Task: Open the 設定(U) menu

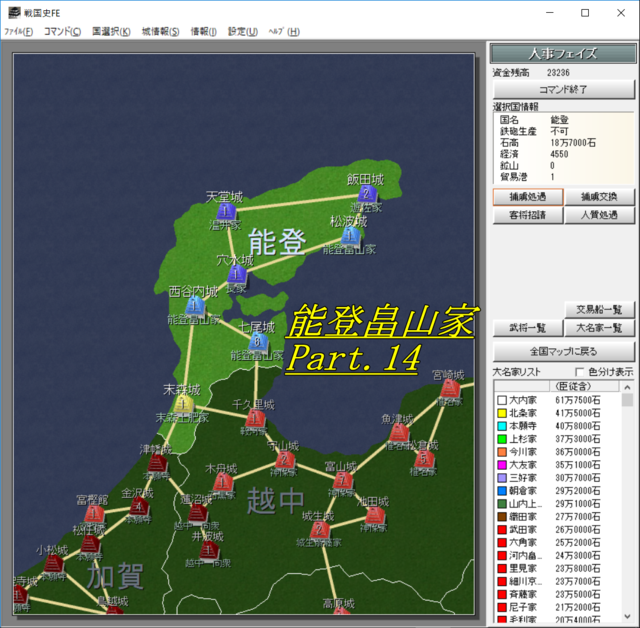Action: coord(242,31)
